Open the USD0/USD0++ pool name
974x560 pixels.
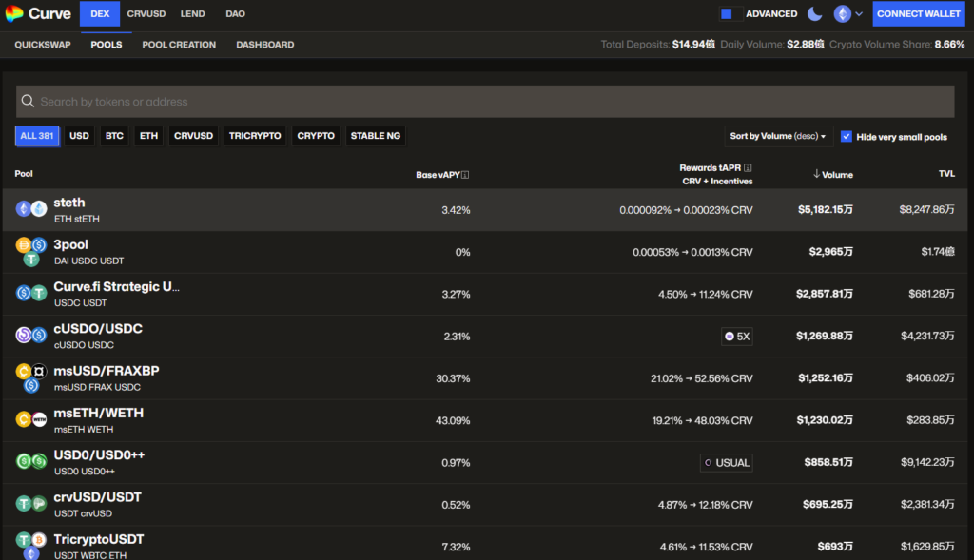pos(99,455)
